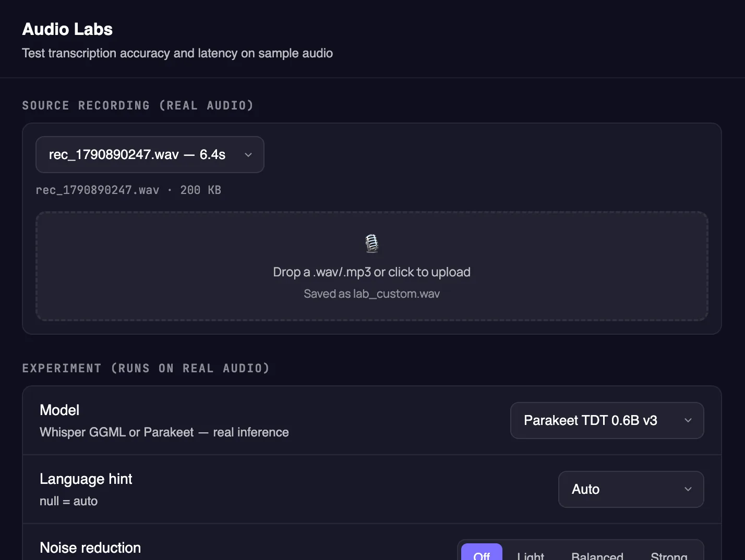The width and height of the screenshot is (745, 560).
Task: Open the rec_1790890247.wav recording dropdown
Action: pos(150,154)
